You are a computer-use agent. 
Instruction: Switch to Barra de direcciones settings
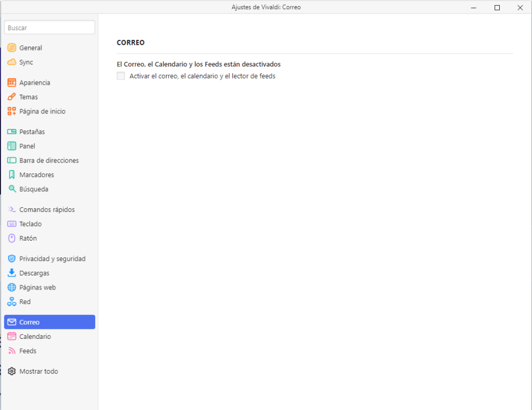click(x=49, y=161)
